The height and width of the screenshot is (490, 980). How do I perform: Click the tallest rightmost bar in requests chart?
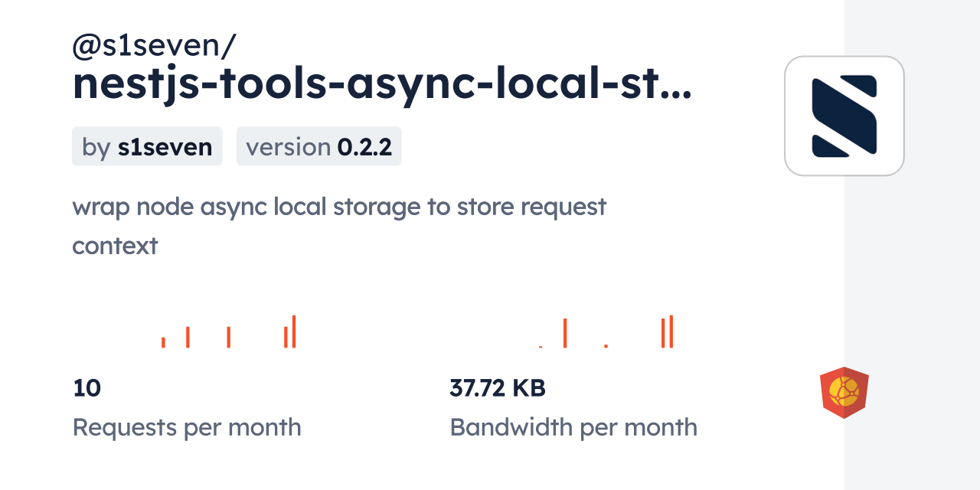tap(294, 332)
